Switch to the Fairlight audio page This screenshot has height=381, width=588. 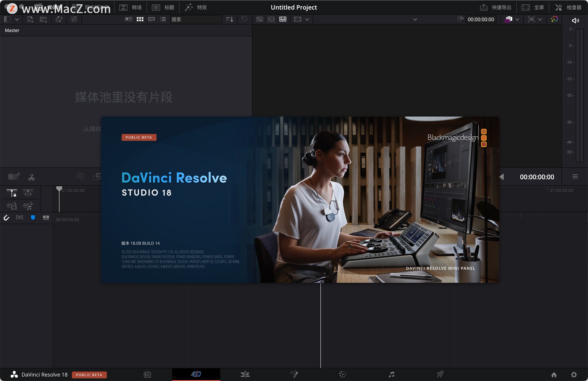391,374
